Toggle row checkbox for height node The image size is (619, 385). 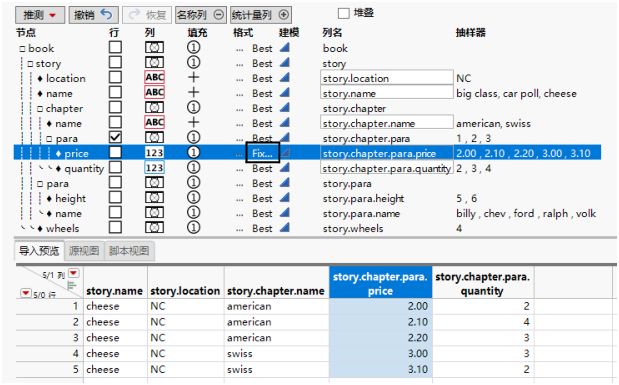(115, 197)
